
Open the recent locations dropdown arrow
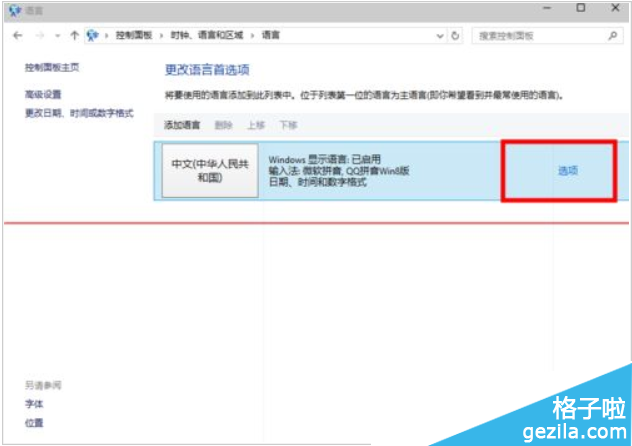pos(58,36)
